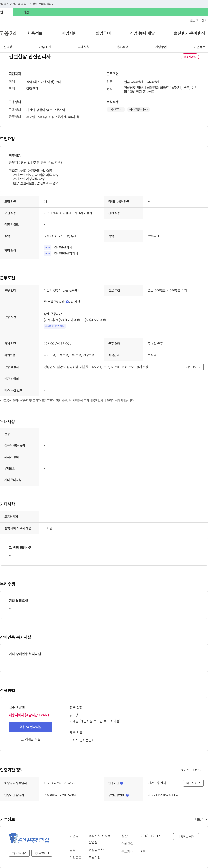Click the help icon beside 주 소정근로시간

[x=67, y=302]
